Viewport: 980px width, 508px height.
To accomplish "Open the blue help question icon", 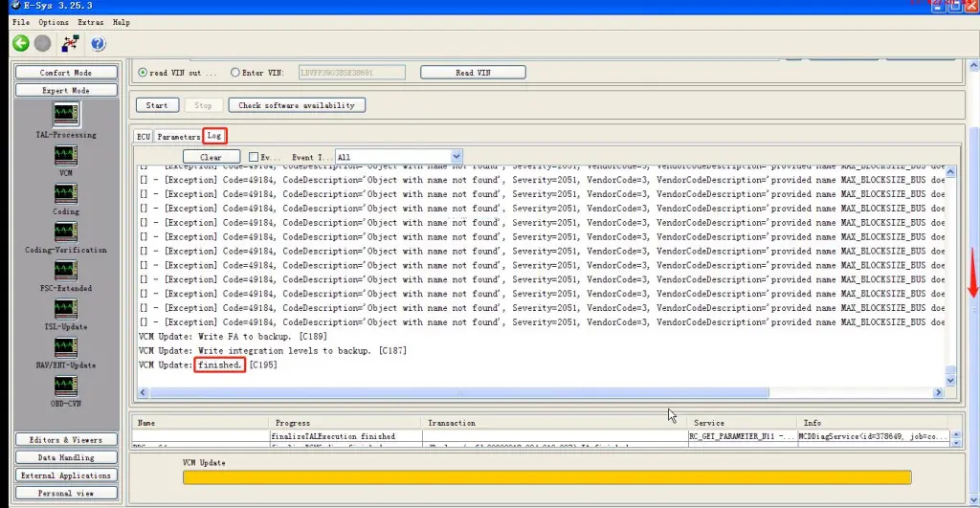I will pyautogui.click(x=99, y=44).
